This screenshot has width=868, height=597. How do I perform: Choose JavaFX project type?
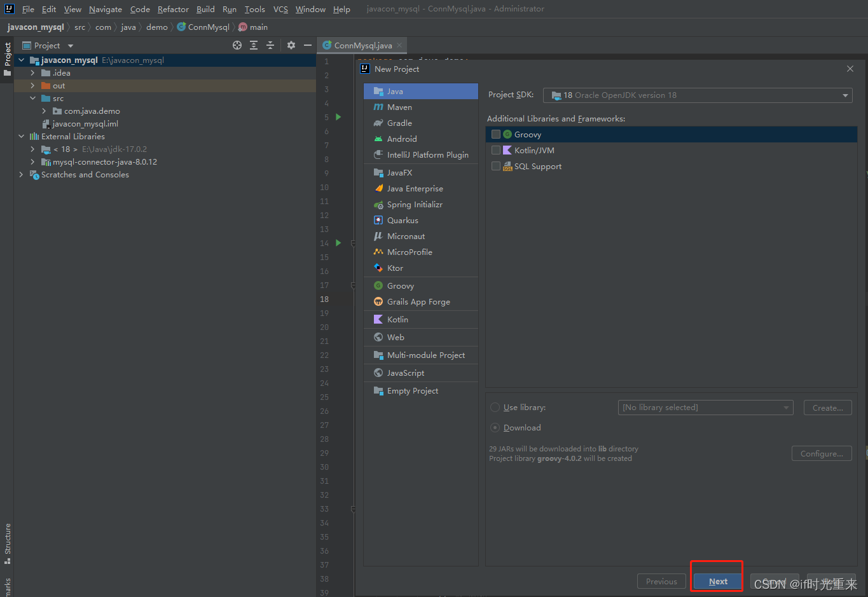(421, 173)
